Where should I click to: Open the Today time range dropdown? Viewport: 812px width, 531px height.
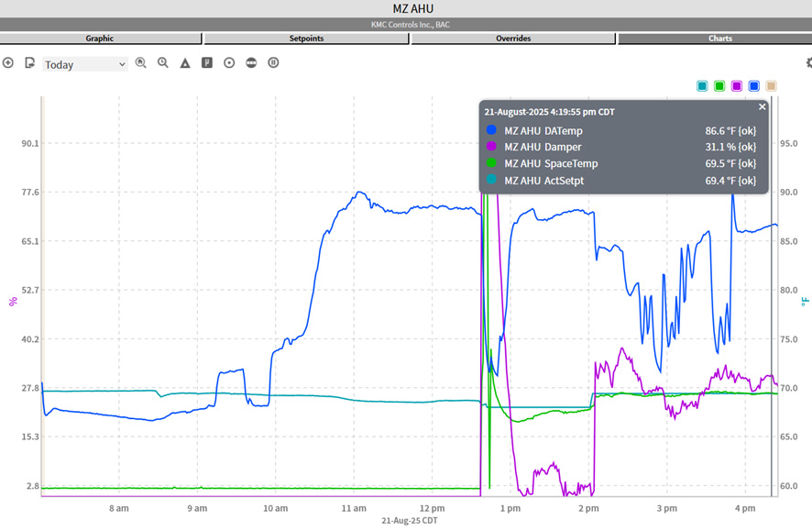click(x=85, y=64)
